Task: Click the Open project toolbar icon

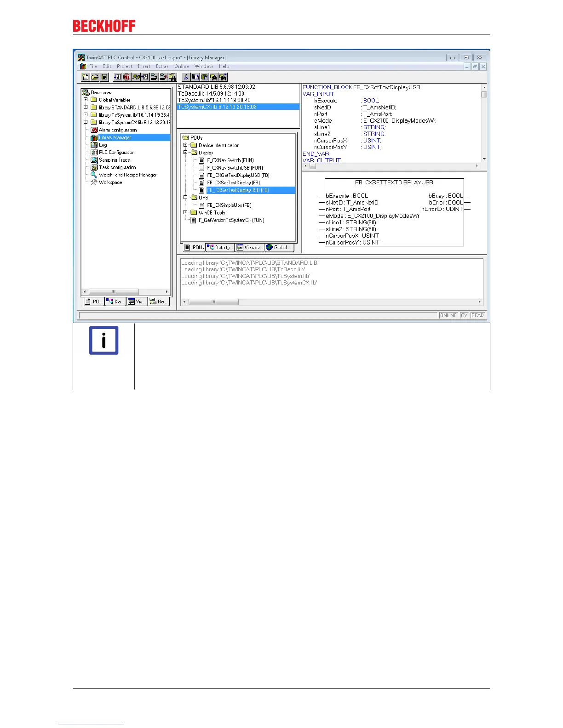Action: click(x=95, y=77)
